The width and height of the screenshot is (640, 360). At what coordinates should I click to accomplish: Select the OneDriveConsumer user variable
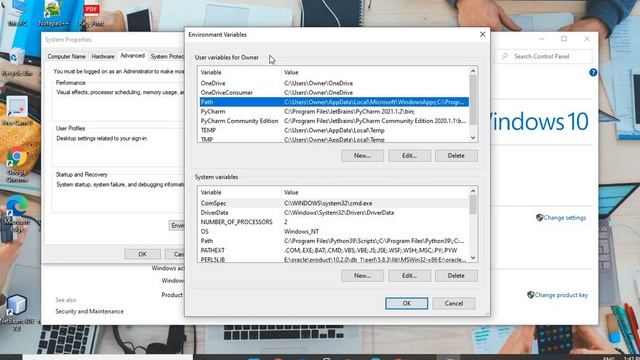click(x=334, y=93)
